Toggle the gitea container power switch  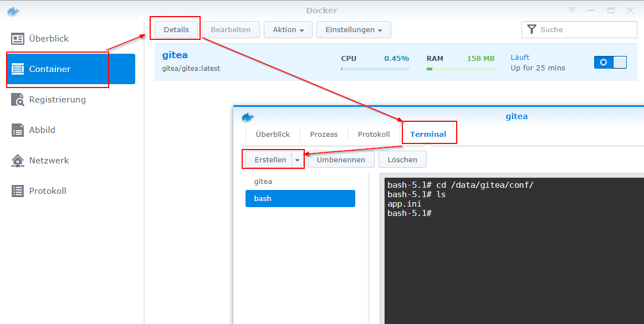click(610, 62)
